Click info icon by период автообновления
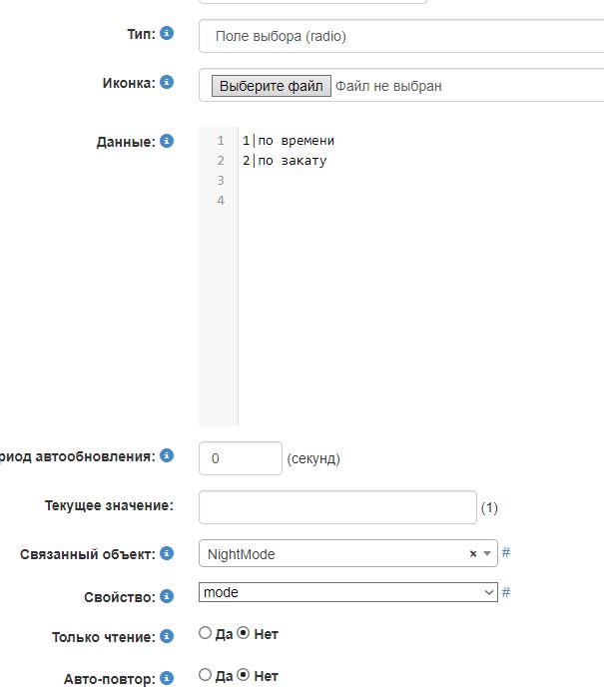Viewport: 604px width, 700px height. [167, 455]
